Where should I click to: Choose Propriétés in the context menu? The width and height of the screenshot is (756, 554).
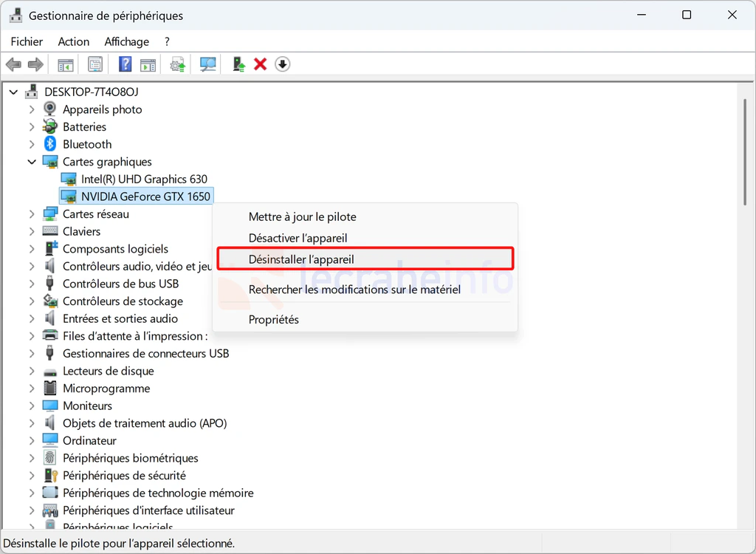(273, 319)
